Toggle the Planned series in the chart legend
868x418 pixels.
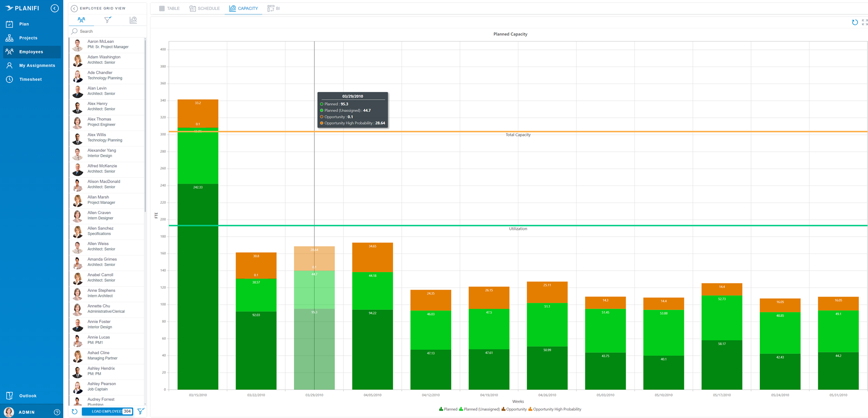[448, 409]
